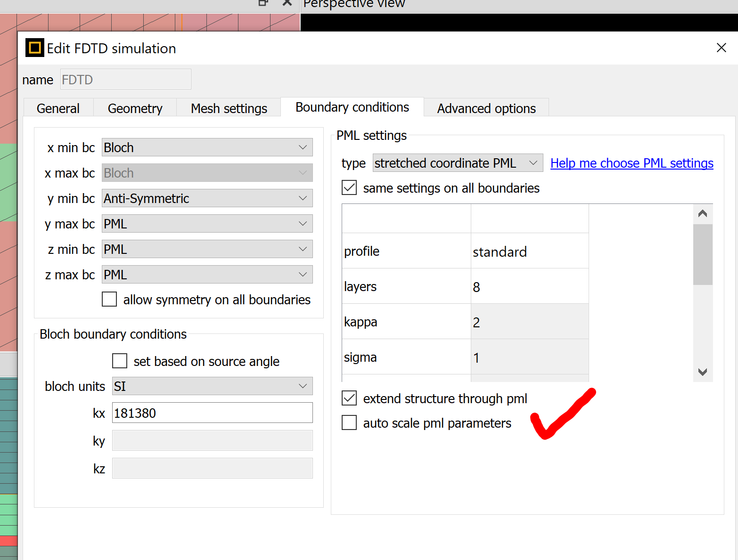738x560 pixels.
Task: Click the FDTD dialog title icon
Action: tap(34, 48)
